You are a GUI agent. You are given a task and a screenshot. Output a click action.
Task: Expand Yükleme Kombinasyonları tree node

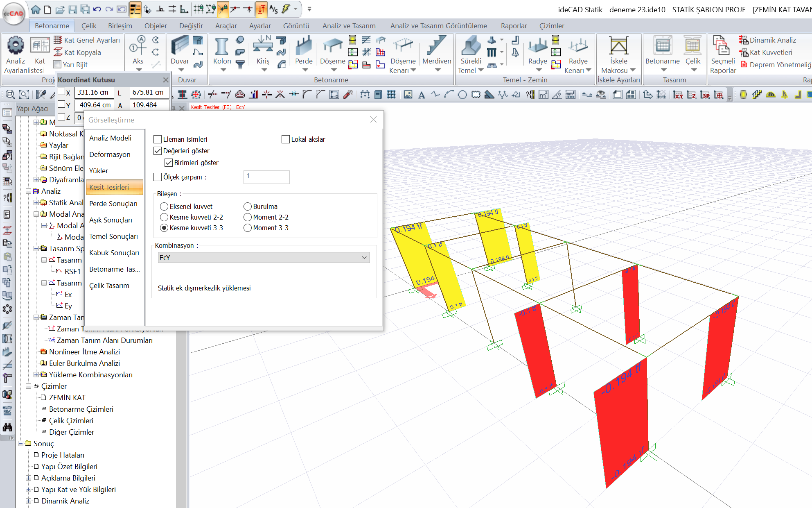36,374
